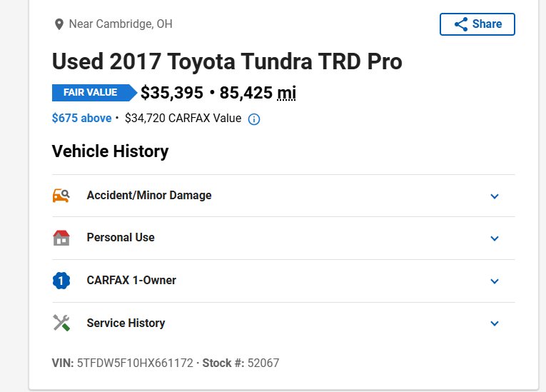Click the Used 2017 Toyota Tundra title

227,61
